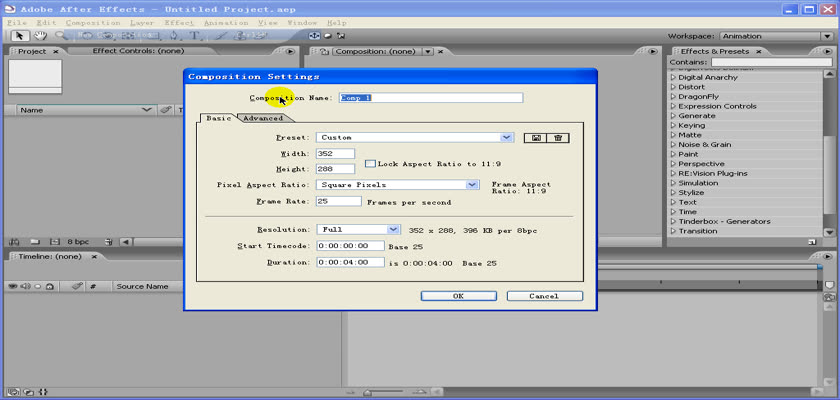This screenshot has height=400, width=840.
Task: Click the label tag icon in Project header
Action: click(x=166, y=110)
